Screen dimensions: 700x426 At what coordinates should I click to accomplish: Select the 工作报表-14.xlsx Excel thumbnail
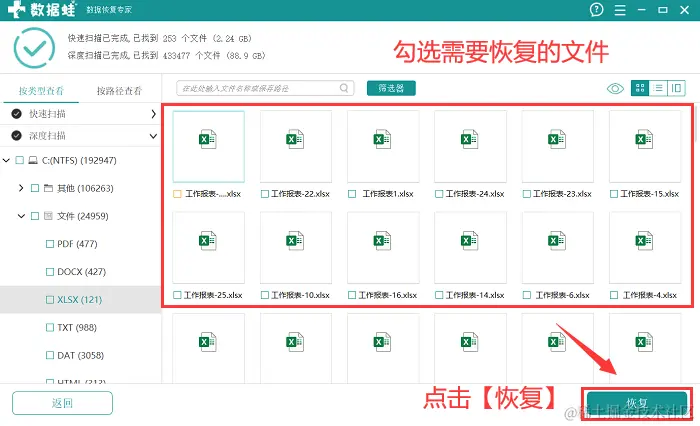pos(470,247)
